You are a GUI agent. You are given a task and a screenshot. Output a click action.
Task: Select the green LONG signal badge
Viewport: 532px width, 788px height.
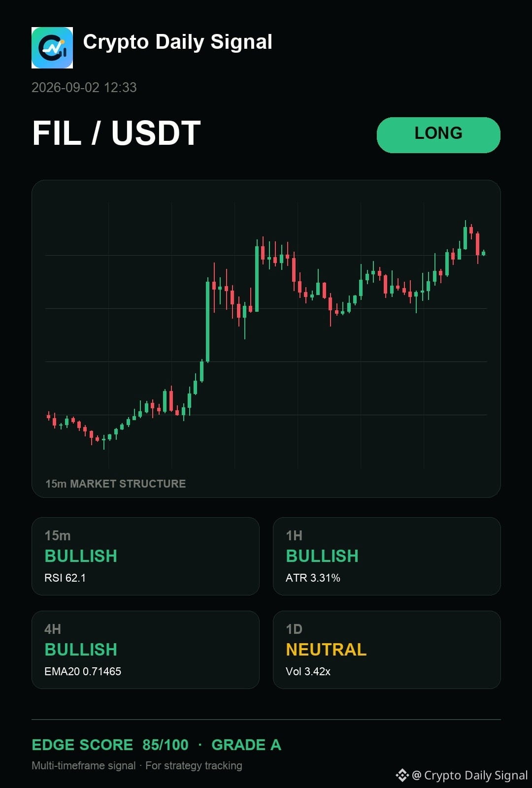point(438,135)
